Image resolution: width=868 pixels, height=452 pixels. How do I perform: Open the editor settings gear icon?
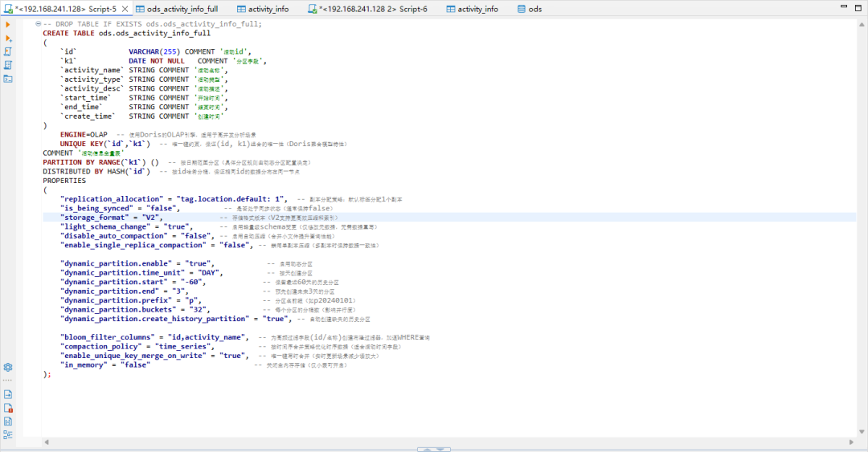[x=8, y=368]
